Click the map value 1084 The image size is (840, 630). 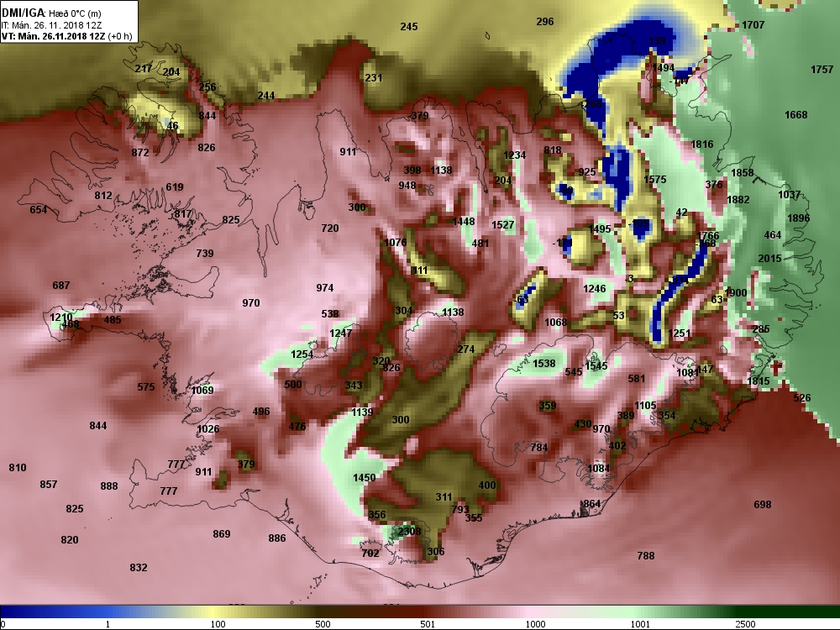click(x=598, y=468)
